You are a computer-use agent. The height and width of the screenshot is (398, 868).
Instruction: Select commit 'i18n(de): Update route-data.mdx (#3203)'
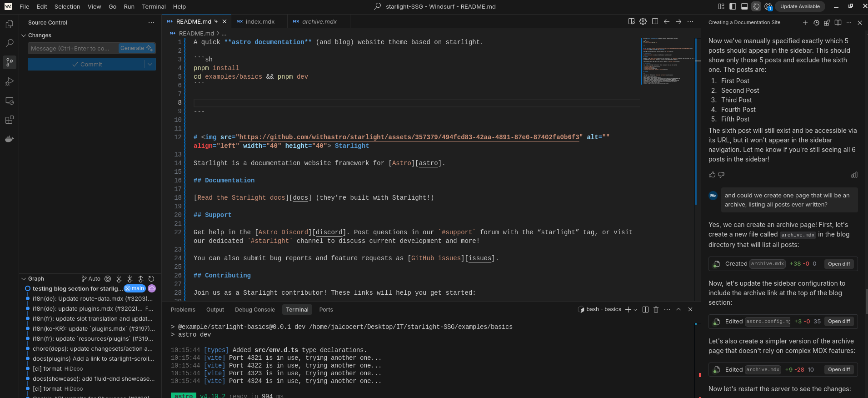(x=93, y=299)
